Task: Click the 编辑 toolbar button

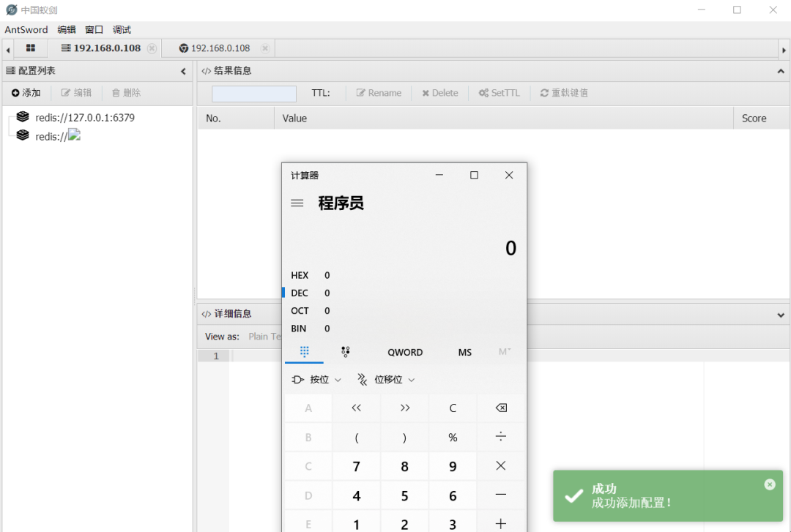Action: [76, 93]
